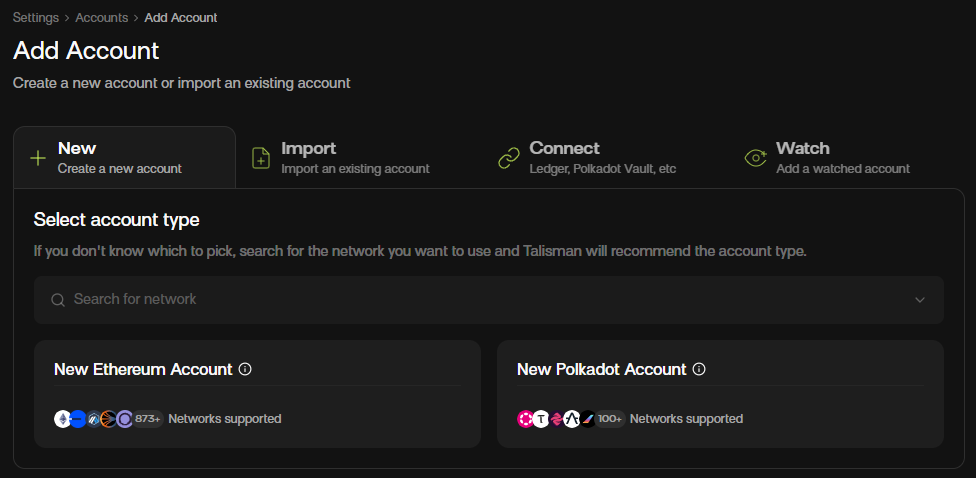
Task: Click the 873+ networks badge
Action: [148, 419]
